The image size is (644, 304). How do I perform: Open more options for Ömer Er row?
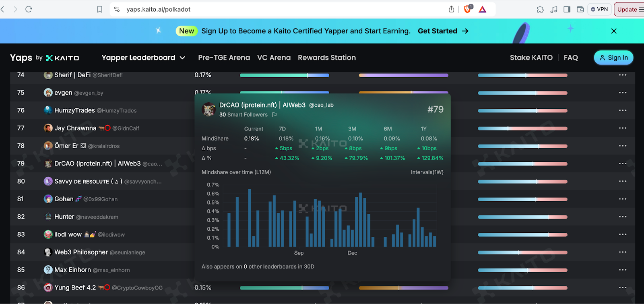click(623, 146)
